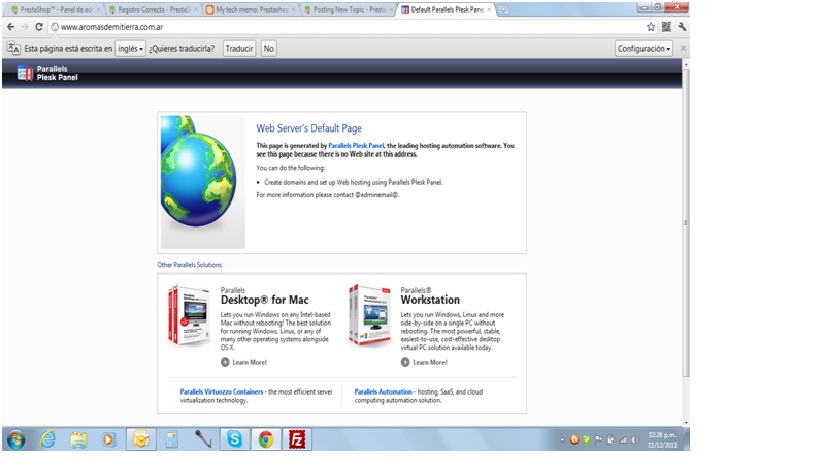This screenshot has width=819, height=460.
Task: Click the translate icon in the translation bar
Action: [x=13, y=49]
